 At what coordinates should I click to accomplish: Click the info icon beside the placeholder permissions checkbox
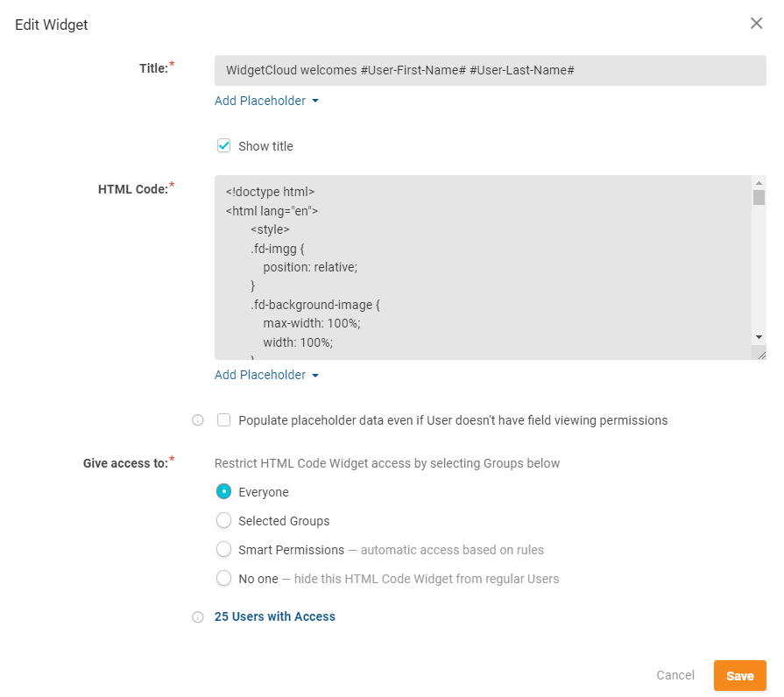tap(197, 420)
